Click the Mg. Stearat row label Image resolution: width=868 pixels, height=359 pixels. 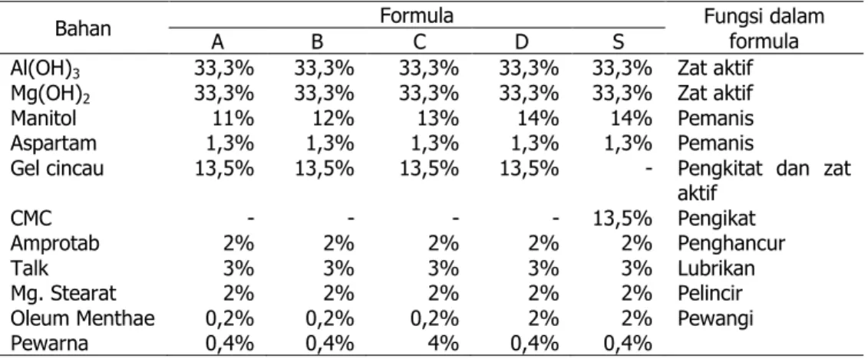63,293
